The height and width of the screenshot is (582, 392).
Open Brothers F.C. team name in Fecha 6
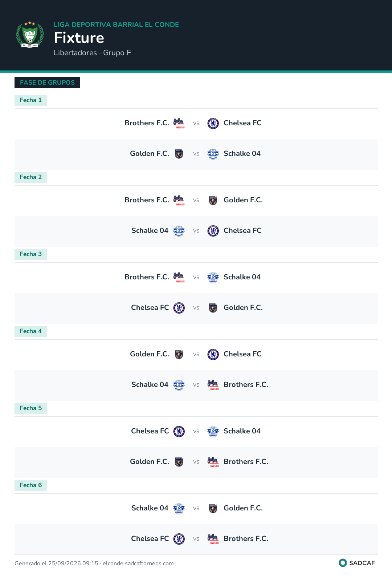point(246,539)
